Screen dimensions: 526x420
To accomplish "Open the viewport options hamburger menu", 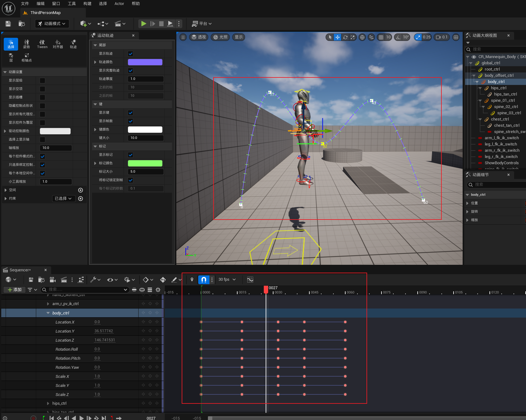I will (x=183, y=37).
